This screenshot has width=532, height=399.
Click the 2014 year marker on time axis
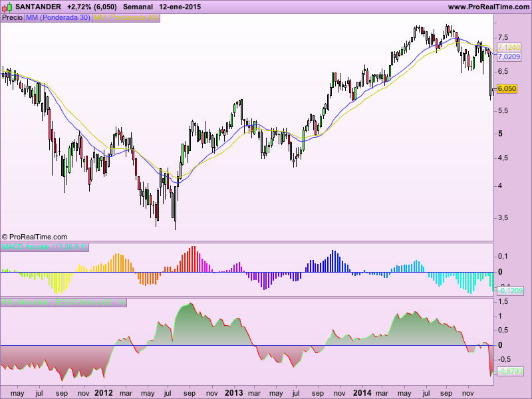pyautogui.click(x=362, y=393)
